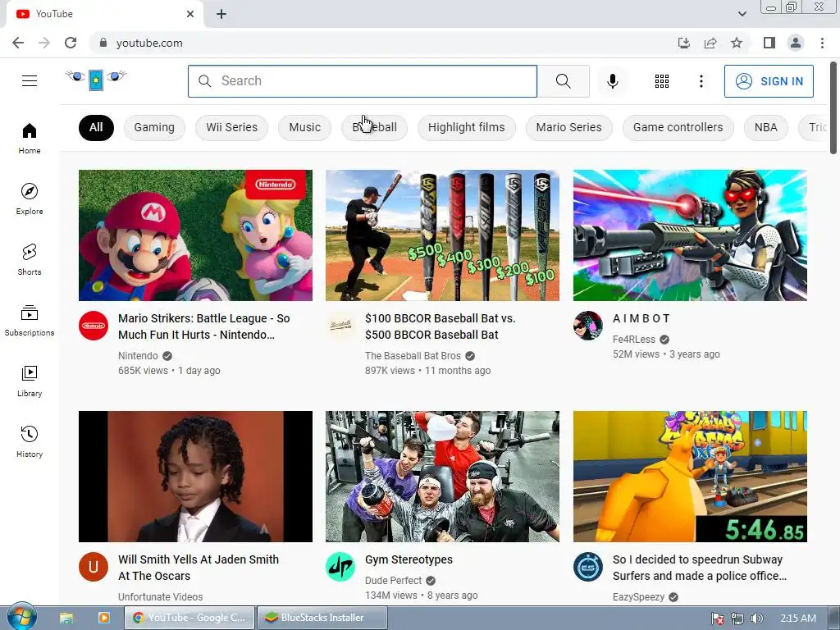
Task: Open Chrome profile avatar
Action: pyautogui.click(x=796, y=43)
